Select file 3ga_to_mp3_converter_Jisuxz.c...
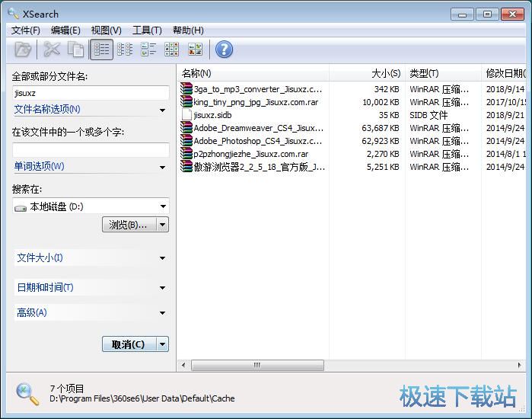The image size is (532, 419). (x=258, y=89)
